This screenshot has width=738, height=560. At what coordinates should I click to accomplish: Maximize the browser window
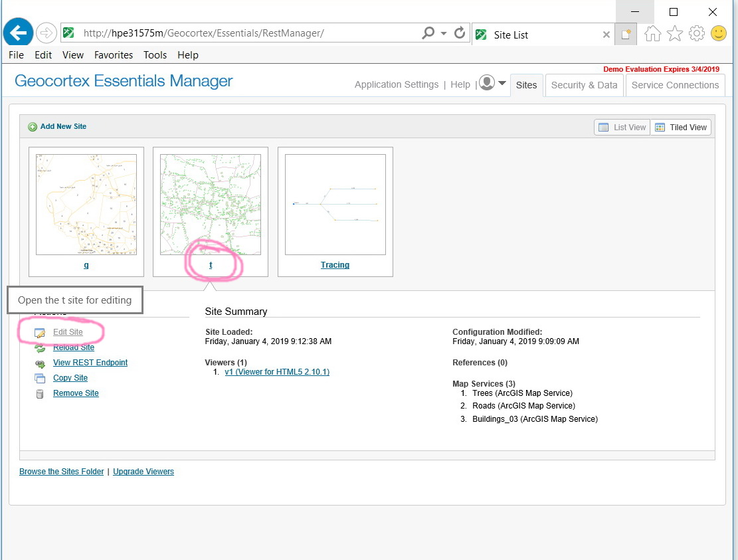coord(674,12)
